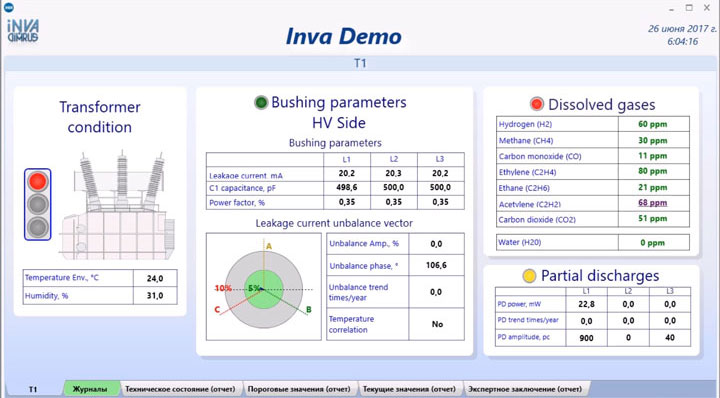720x398 pixels.
Task: Maximize the Inva Demo window
Action: pos(689,7)
